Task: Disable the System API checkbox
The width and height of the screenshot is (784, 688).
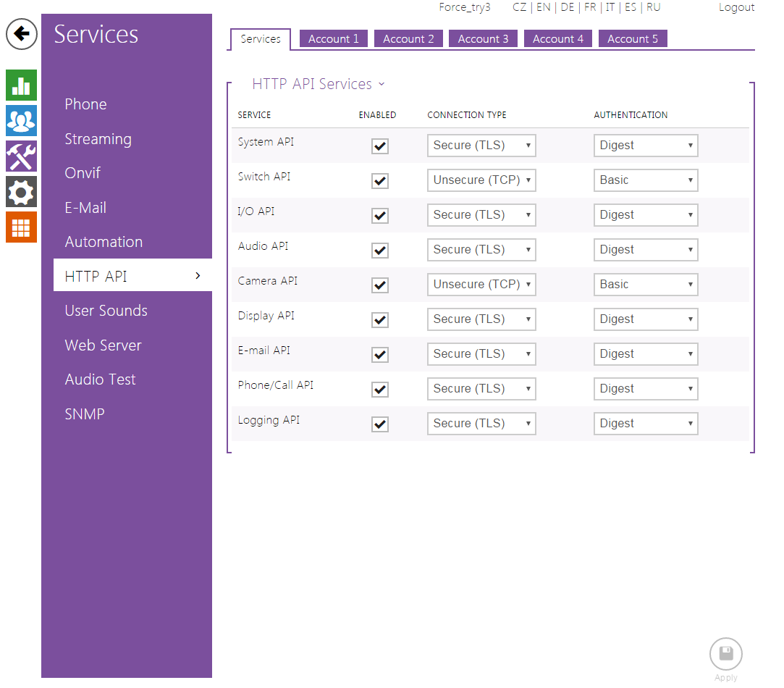Action: point(380,146)
